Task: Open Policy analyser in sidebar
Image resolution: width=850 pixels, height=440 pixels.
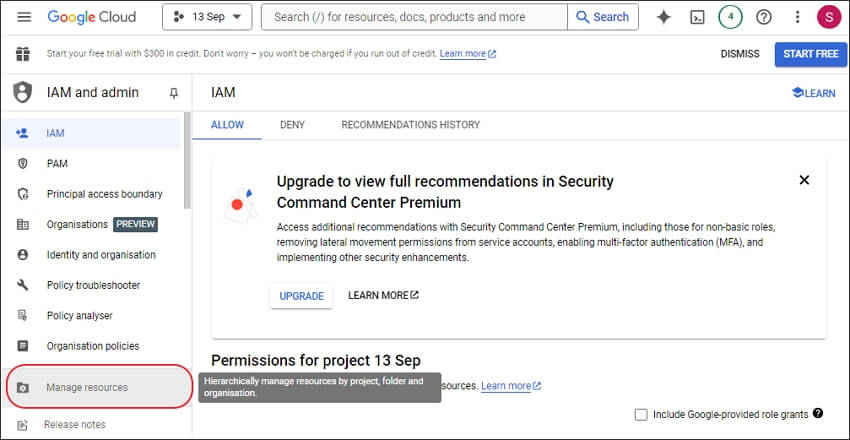Action: 80,315
